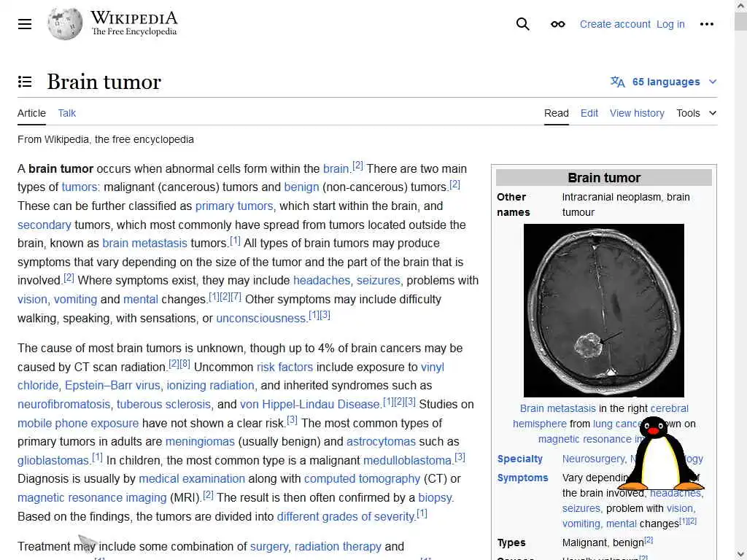
Task: Open the primary tumors link
Action: (234, 206)
